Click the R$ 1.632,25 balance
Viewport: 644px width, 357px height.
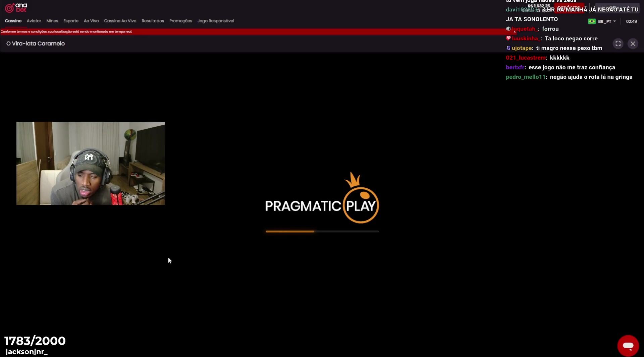[539, 6]
